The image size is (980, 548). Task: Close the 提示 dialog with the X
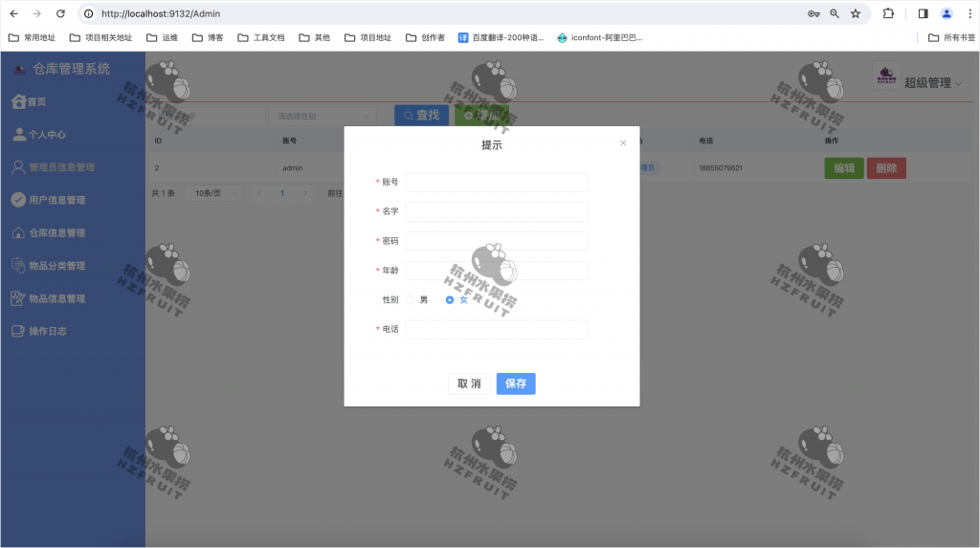623,143
